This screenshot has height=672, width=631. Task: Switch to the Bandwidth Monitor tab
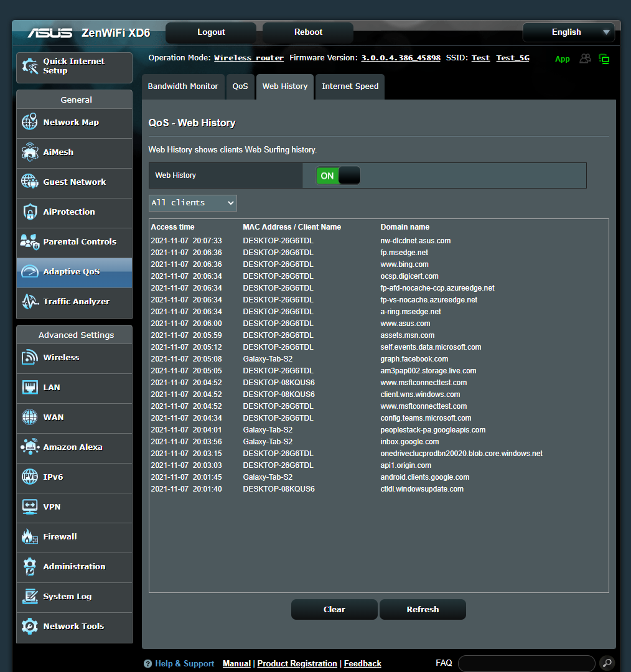183,86
